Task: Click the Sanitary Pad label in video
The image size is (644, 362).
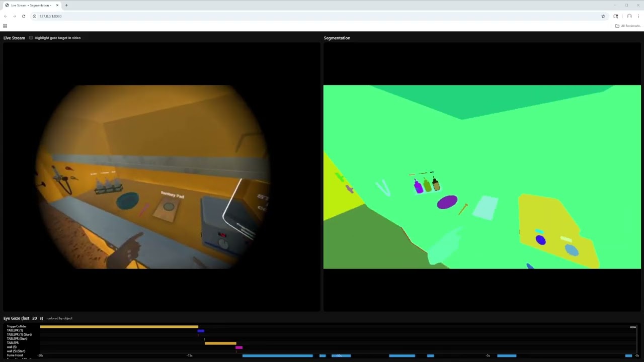Action: pos(173,195)
